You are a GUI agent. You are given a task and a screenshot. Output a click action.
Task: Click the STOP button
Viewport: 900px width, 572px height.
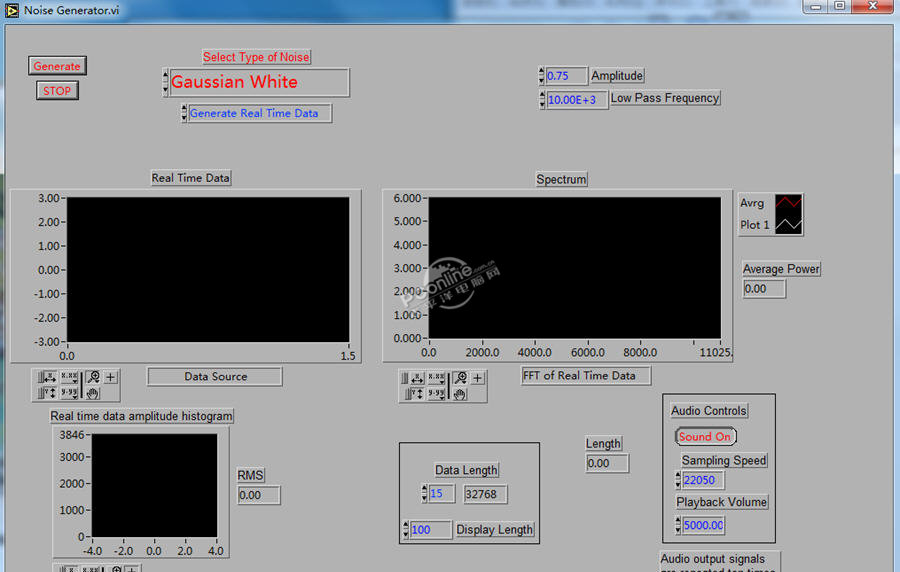57,91
